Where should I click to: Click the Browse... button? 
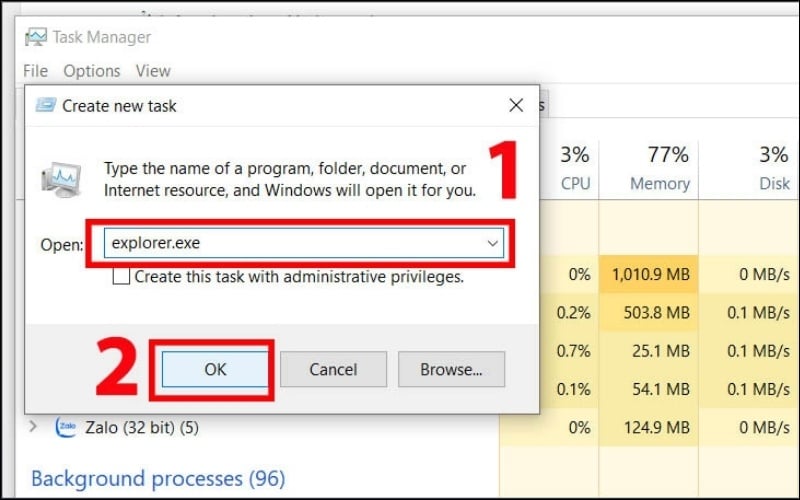(451, 369)
